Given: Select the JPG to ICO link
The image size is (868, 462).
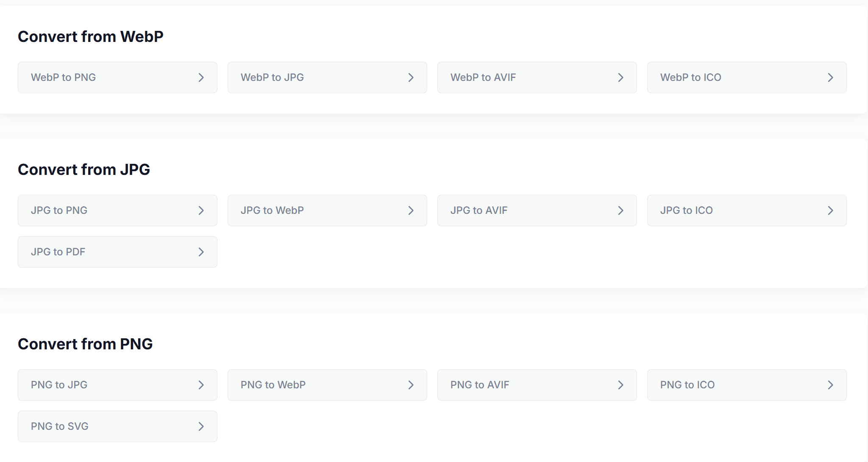Looking at the screenshot, I should pyautogui.click(x=746, y=210).
